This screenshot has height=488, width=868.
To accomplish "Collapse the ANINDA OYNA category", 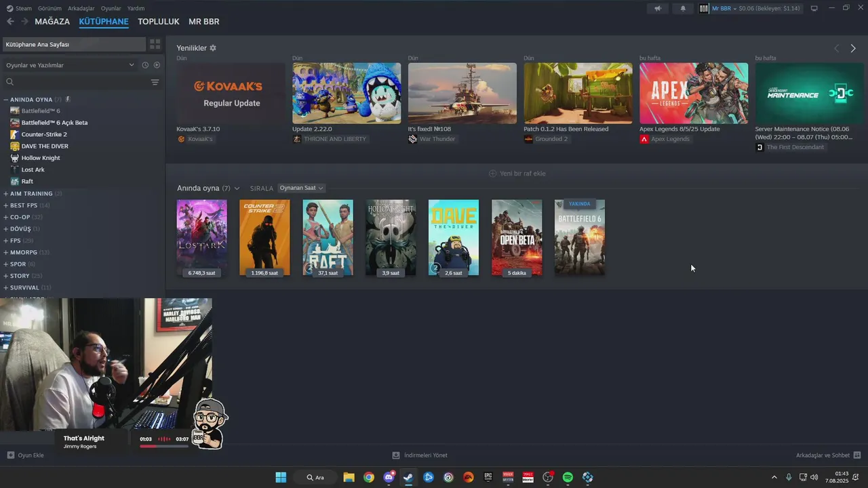I will (x=5, y=100).
